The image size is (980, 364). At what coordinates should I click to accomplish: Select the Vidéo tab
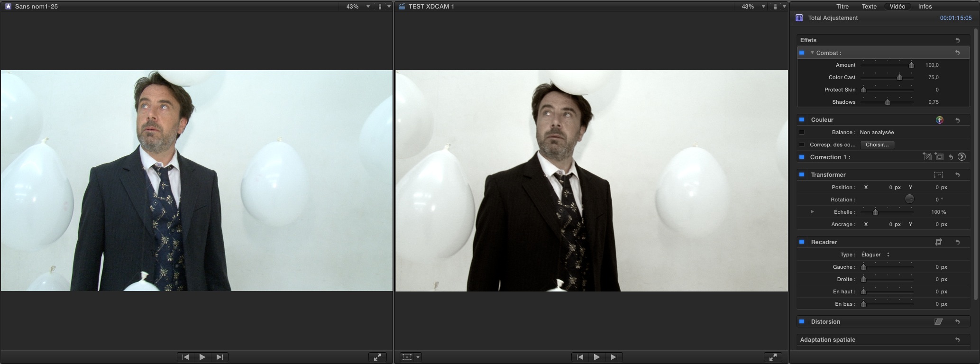click(898, 7)
